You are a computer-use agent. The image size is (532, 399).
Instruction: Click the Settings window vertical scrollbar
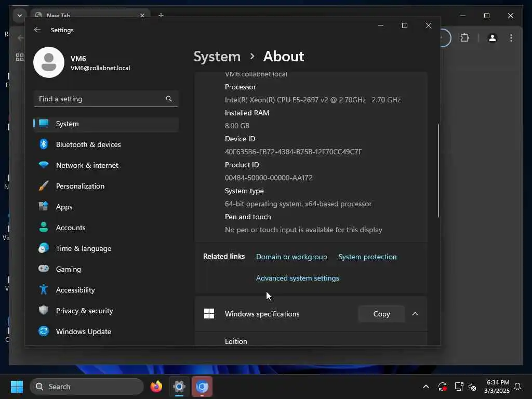pos(438,170)
